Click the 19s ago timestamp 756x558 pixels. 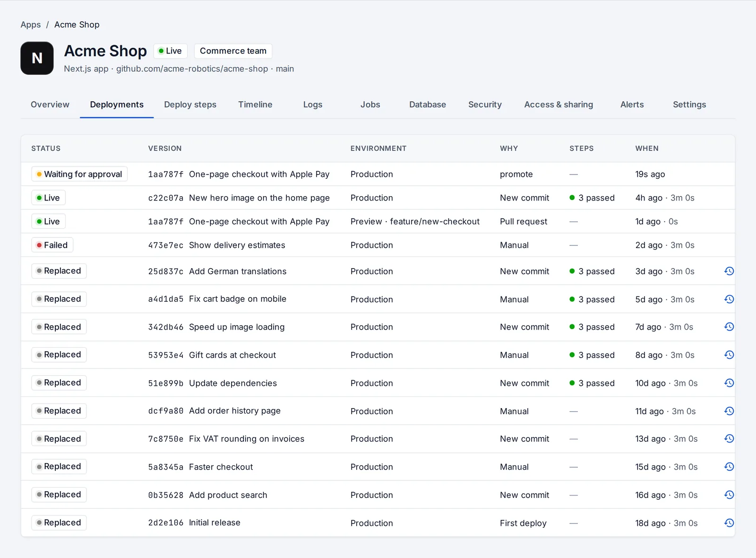[x=650, y=174]
